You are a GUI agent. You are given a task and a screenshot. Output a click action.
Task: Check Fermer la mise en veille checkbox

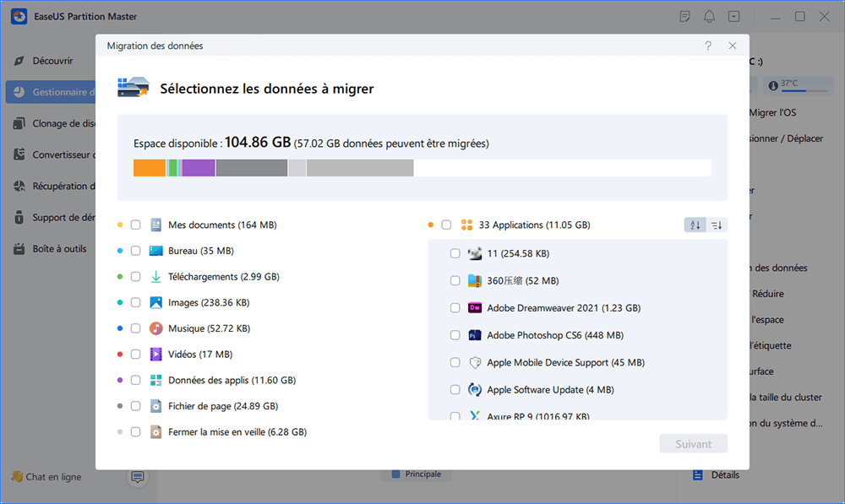(135, 432)
